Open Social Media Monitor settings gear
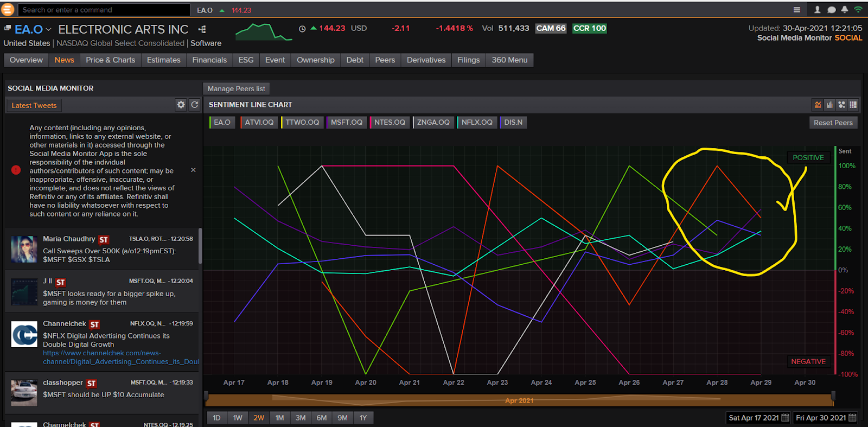The height and width of the screenshot is (427, 868). [181, 105]
